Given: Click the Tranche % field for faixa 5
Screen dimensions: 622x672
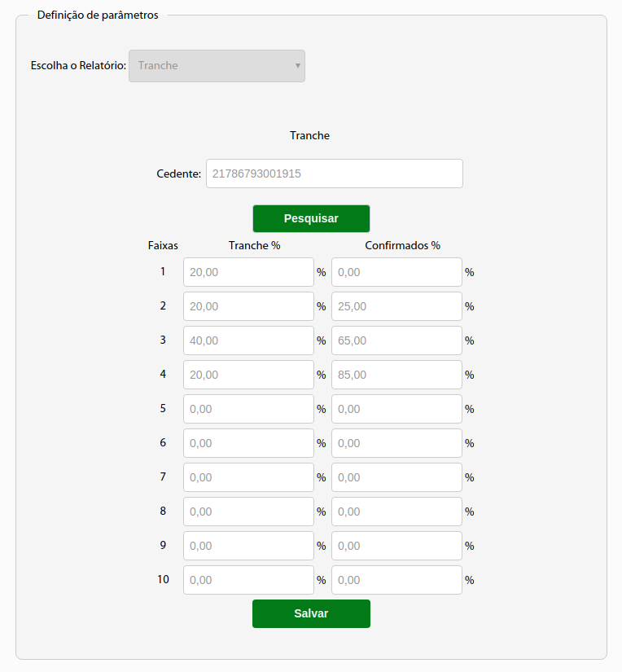Looking at the screenshot, I should click(x=248, y=409).
